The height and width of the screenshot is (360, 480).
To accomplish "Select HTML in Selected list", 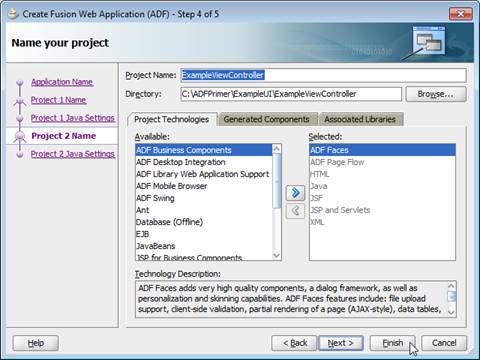I will 382,174.
